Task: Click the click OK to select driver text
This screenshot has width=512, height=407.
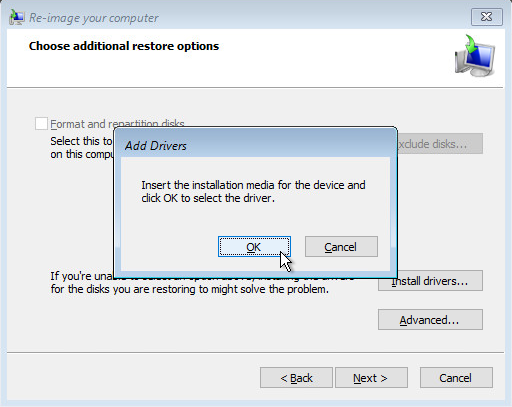Action: [208, 198]
